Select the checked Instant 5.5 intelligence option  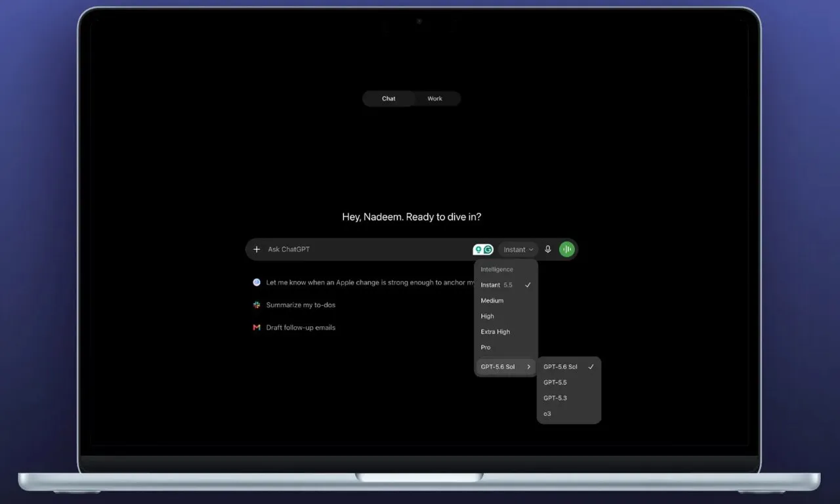[506, 285]
